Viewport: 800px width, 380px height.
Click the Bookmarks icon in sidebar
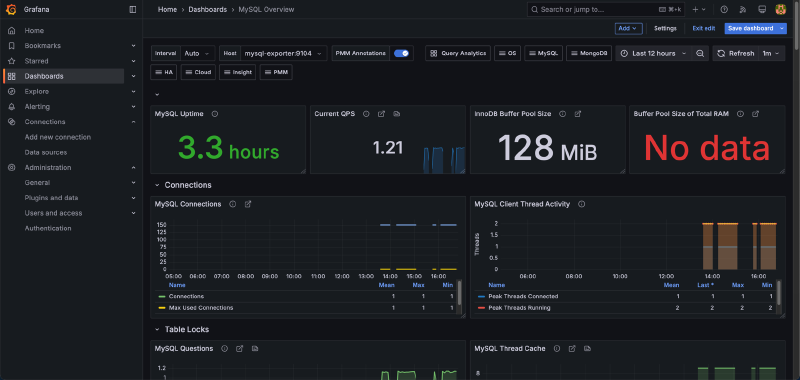click(x=11, y=46)
